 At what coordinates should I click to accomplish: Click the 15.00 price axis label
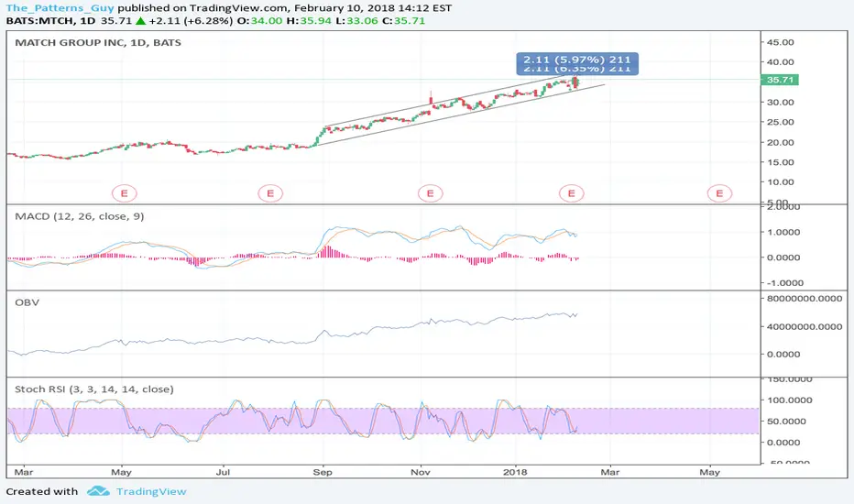(x=781, y=162)
